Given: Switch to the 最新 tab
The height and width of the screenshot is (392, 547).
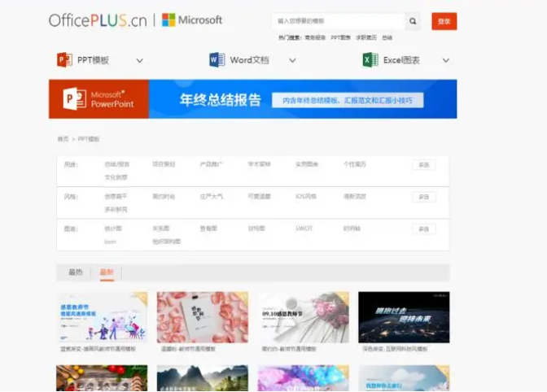Looking at the screenshot, I should tap(107, 272).
